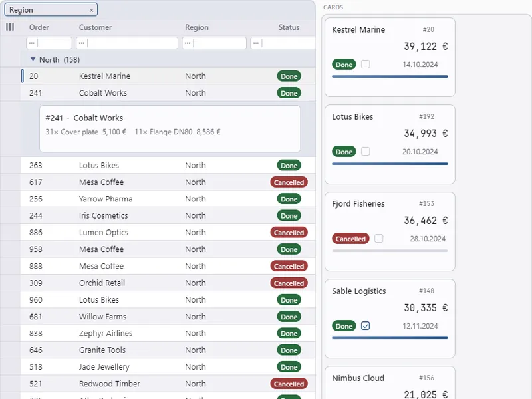532x399 pixels.
Task: Click the Region filter input field
Action: coord(219,43)
